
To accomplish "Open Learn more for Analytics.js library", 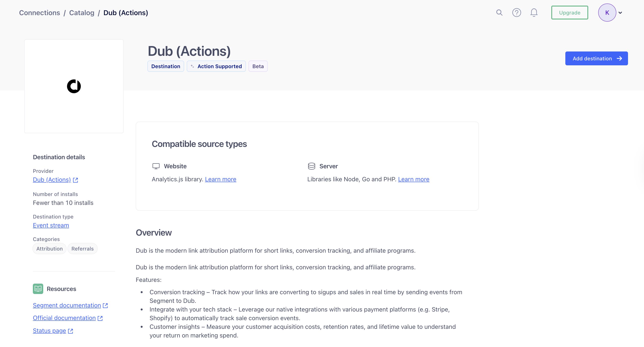I will 220,179.
